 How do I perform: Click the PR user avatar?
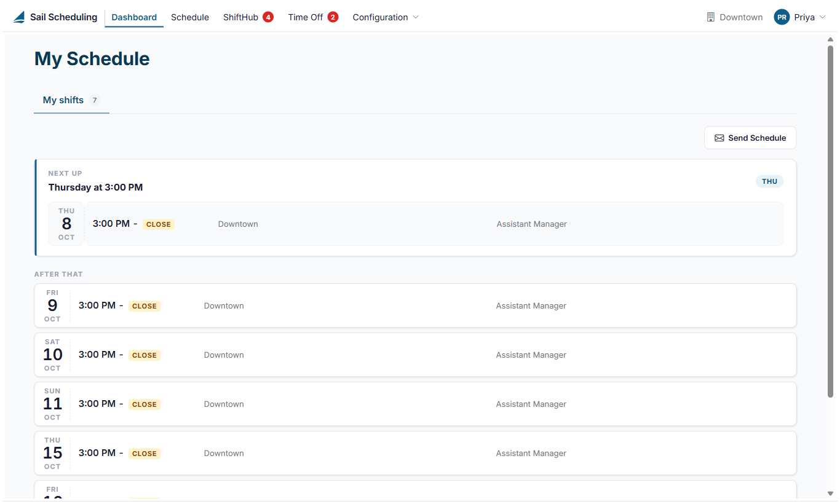tap(782, 17)
